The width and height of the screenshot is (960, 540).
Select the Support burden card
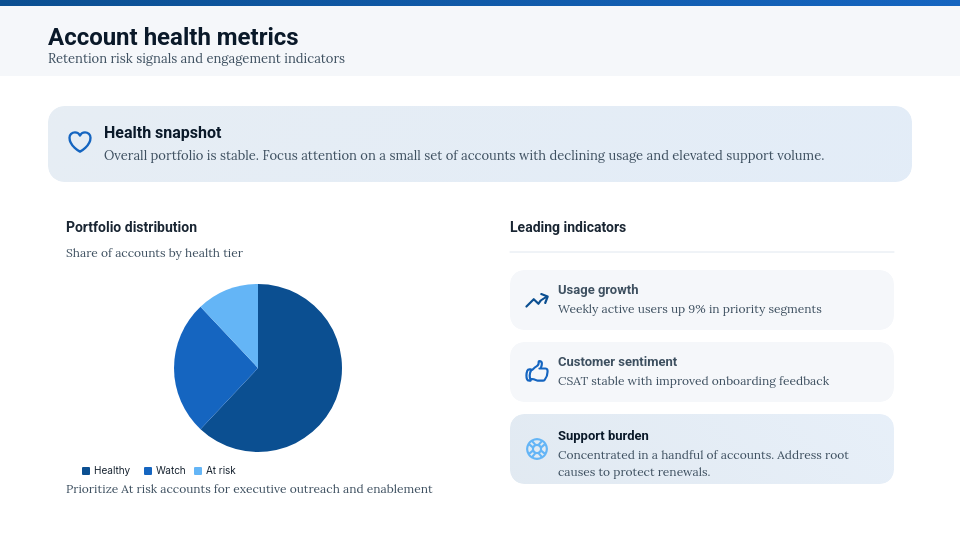[x=702, y=449]
